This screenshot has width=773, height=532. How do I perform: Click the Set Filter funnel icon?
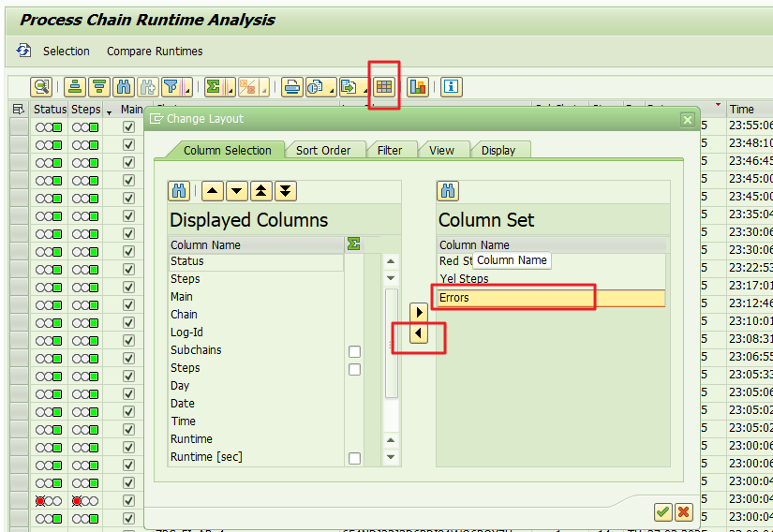pyautogui.click(x=171, y=87)
